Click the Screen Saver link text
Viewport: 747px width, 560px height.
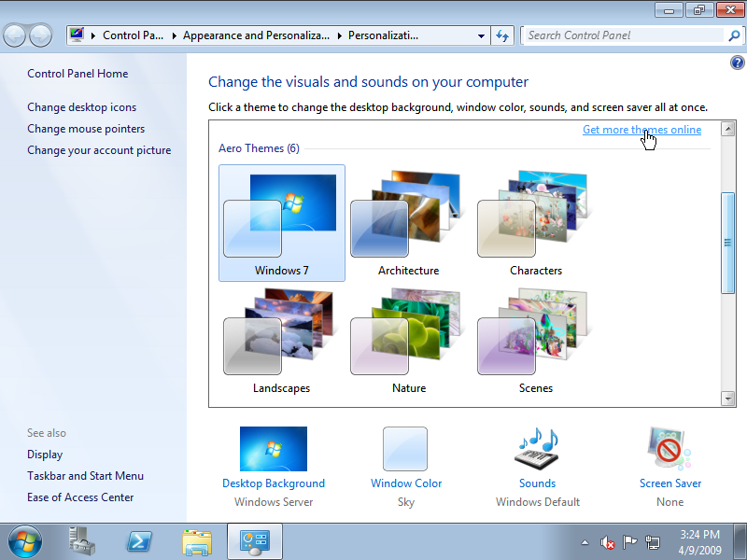click(670, 483)
